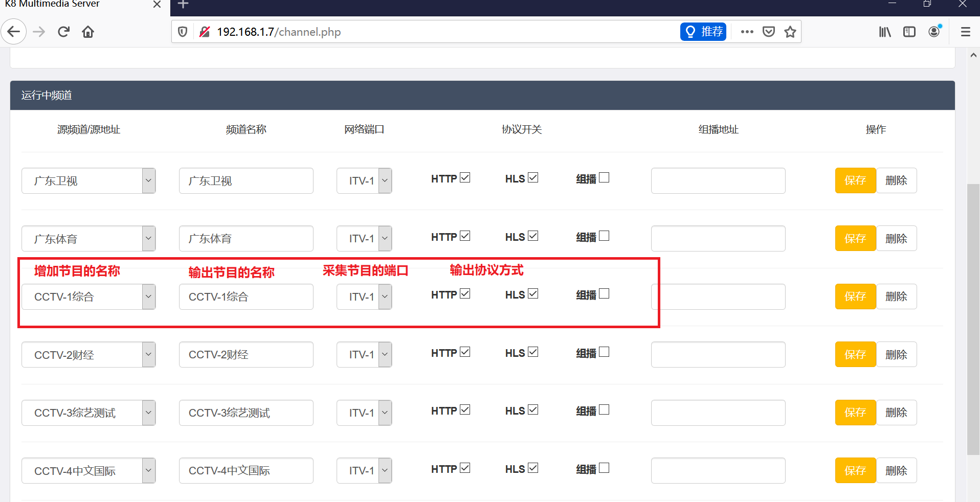980x502 pixels.
Task: Click the 组播地址 column header
Action: click(x=719, y=130)
